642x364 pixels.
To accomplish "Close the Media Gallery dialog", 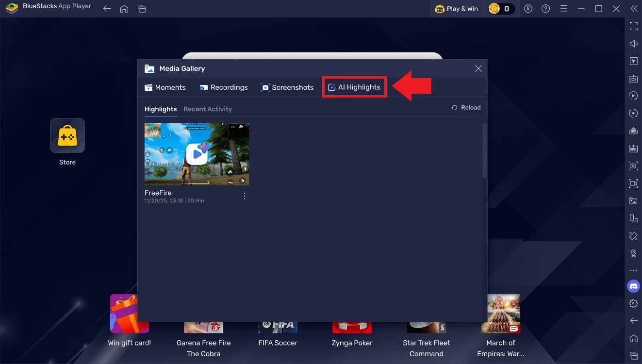I will [478, 68].
